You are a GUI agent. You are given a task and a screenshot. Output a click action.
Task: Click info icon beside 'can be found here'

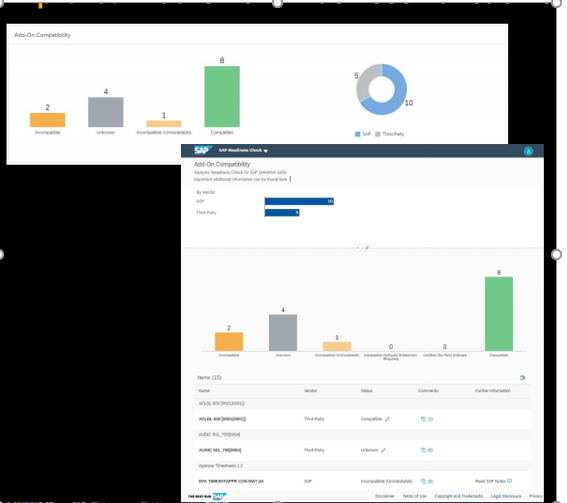290,179
